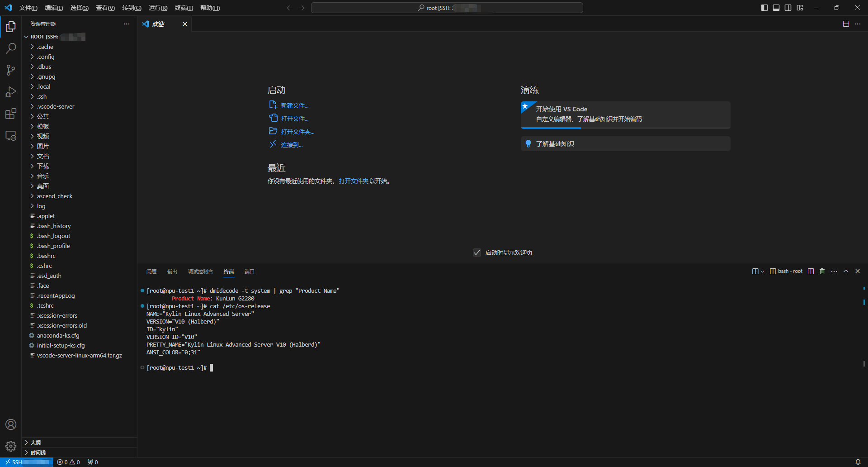868x467 pixels.
Task: Go forward with the navigation arrow
Action: tap(302, 8)
